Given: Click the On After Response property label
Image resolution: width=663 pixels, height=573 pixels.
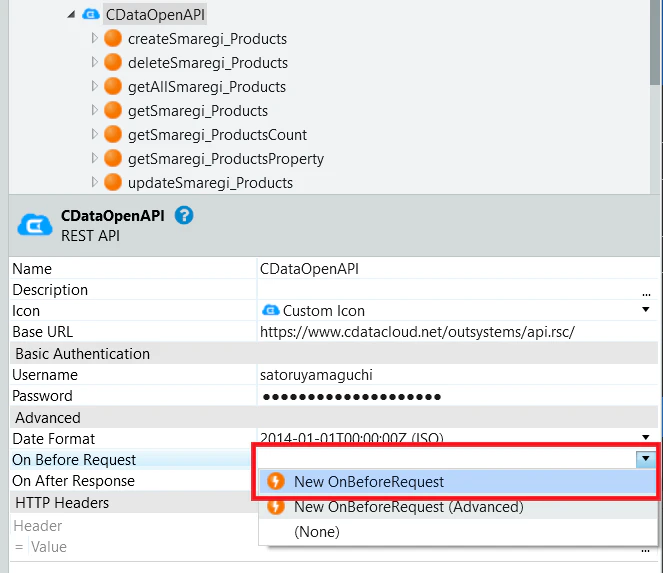Looking at the screenshot, I should (73, 481).
